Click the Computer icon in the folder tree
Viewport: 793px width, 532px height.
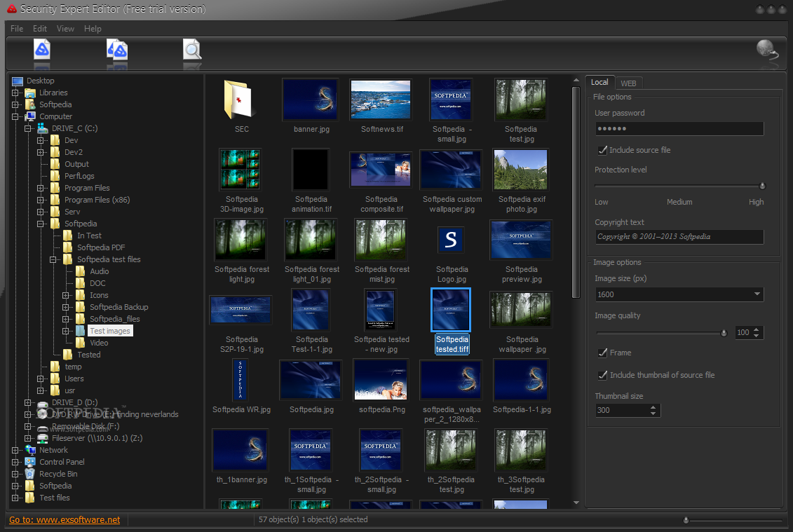click(x=30, y=116)
